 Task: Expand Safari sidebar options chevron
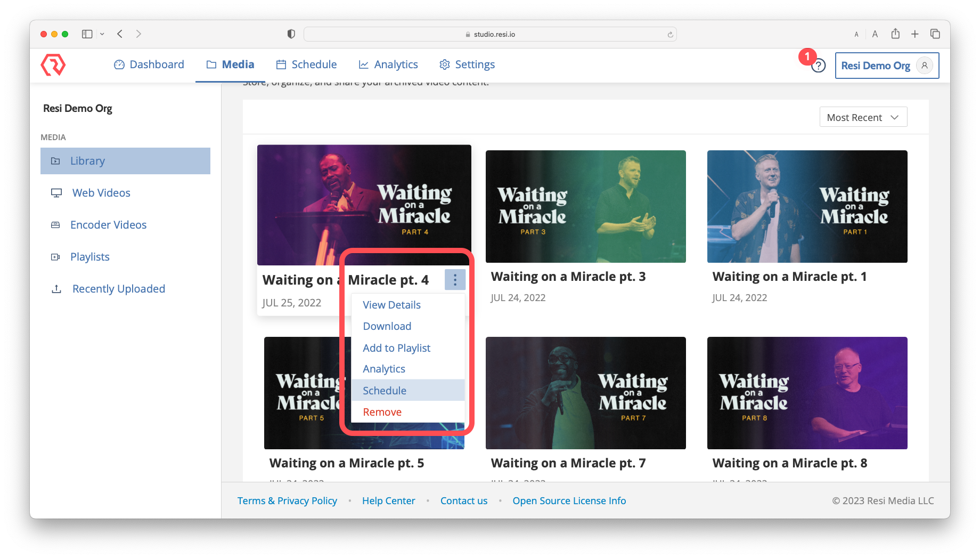[102, 34]
